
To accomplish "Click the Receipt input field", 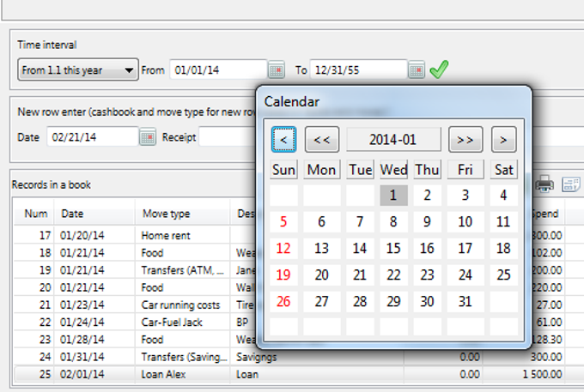I will coord(228,137).
